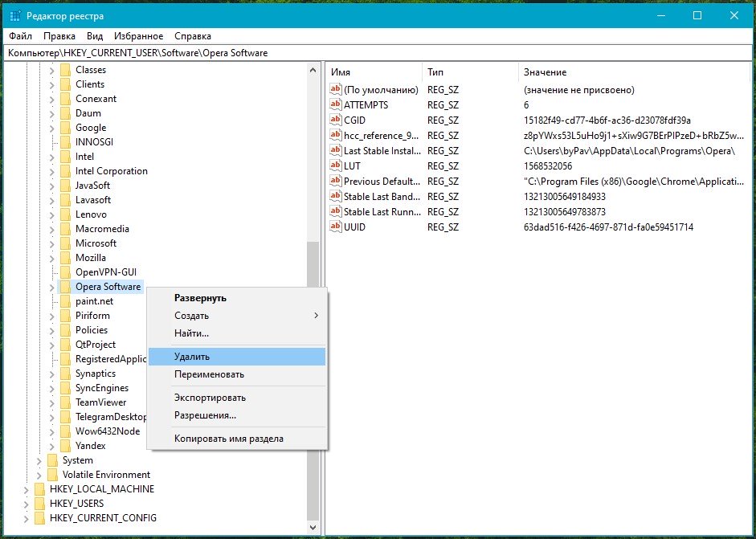Click the folder icon next to Clients
Screen dimensions: 756x539
[66, 84]
